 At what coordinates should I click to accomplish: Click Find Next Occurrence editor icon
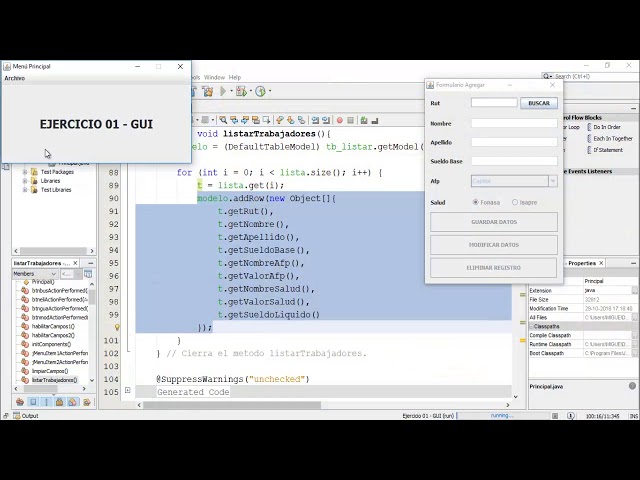coord(245,120)
